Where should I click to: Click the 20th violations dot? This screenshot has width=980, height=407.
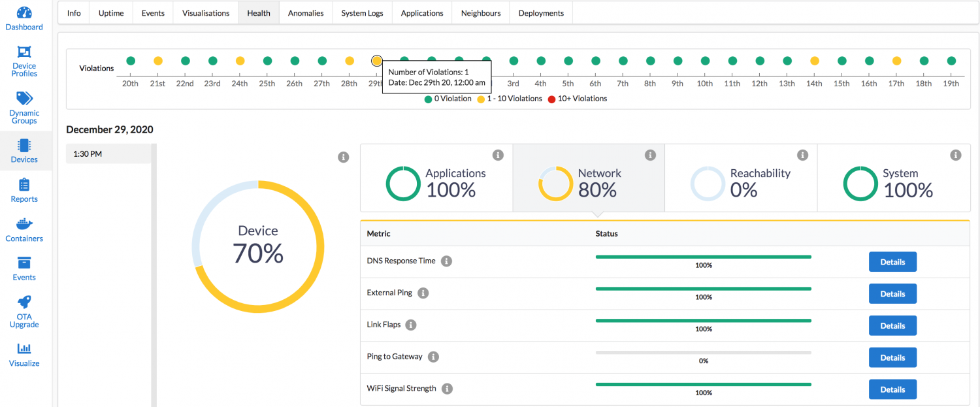tap(131, 61)
